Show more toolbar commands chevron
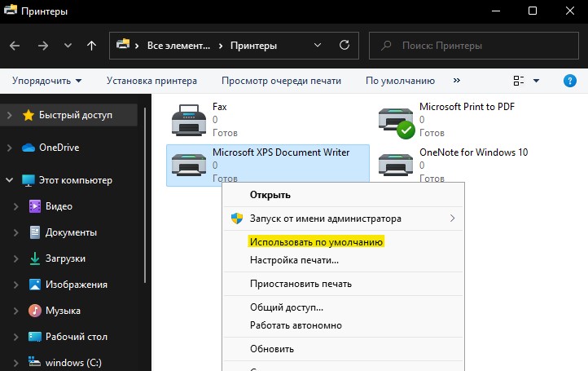This screenshot has height=371, width=588. [456, 81]
